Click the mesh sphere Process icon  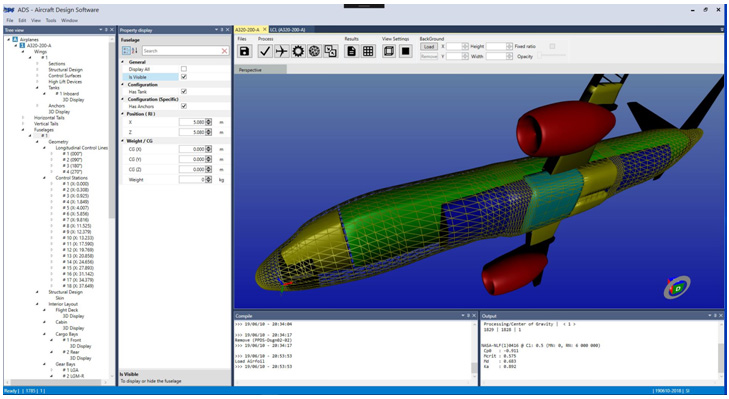point(314,51)
